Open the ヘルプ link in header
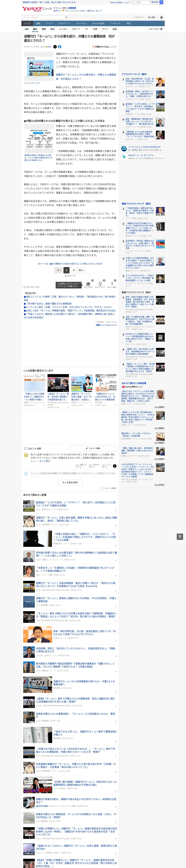The height and width of the screenshot is (868, 186). pyautogui.click(x=127, y=2)
